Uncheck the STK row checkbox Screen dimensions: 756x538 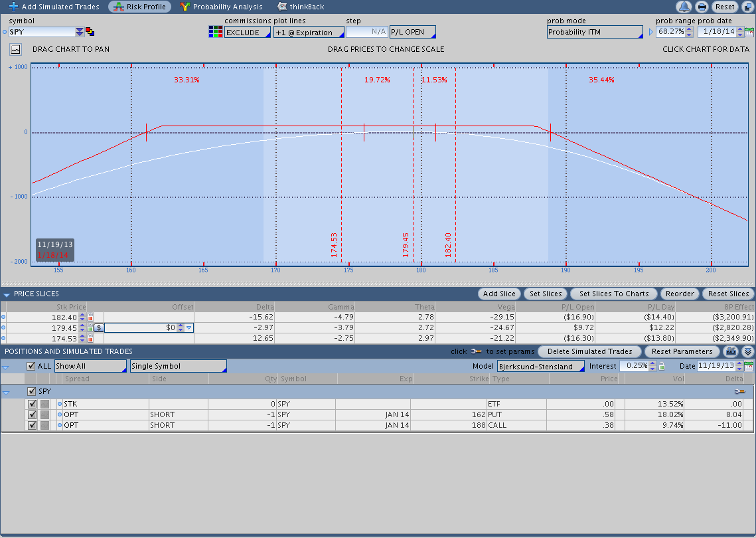click(33, 404)
